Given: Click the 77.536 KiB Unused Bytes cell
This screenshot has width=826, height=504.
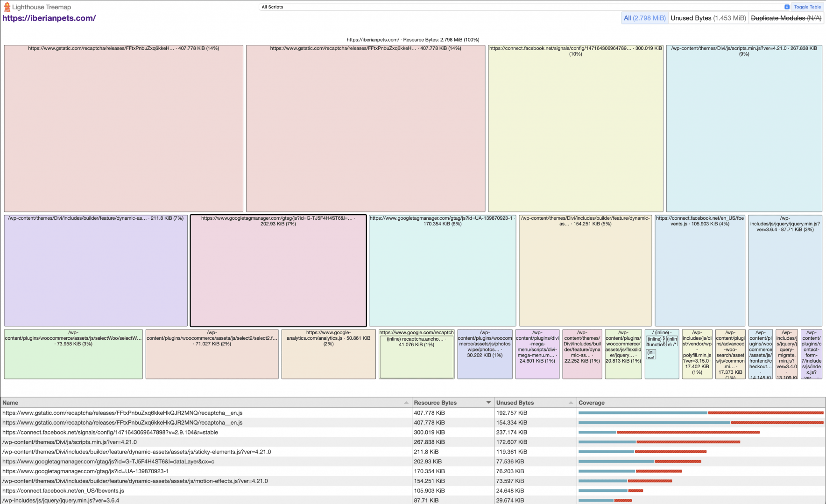Looking at the screenshot, I should [x=536, y=462].
